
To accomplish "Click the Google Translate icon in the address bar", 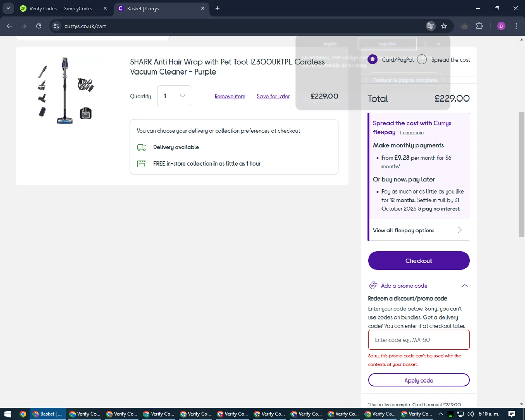I will [x=431, y=26].
